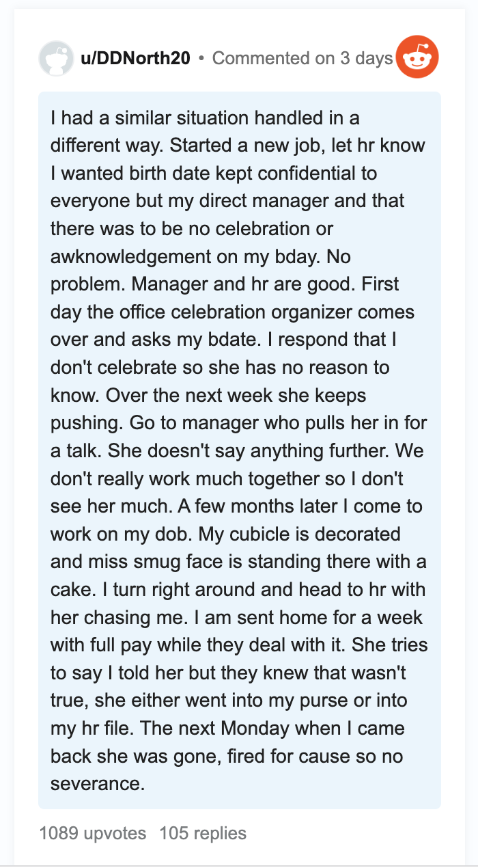
Task: Open the 105 replies link
Action: tap(203, 833)
